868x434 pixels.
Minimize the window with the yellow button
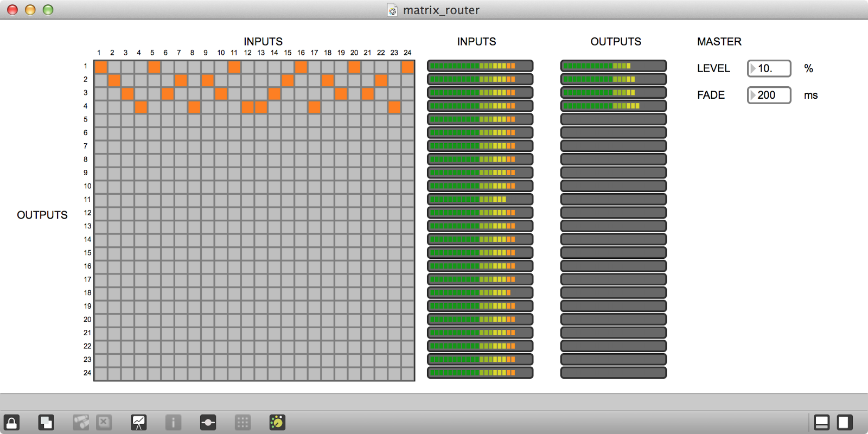30,10
